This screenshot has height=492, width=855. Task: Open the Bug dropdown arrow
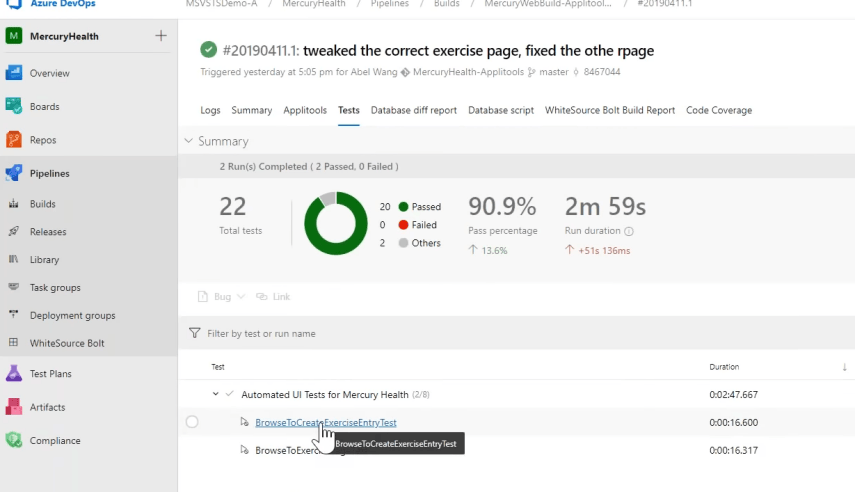(241, 296)
